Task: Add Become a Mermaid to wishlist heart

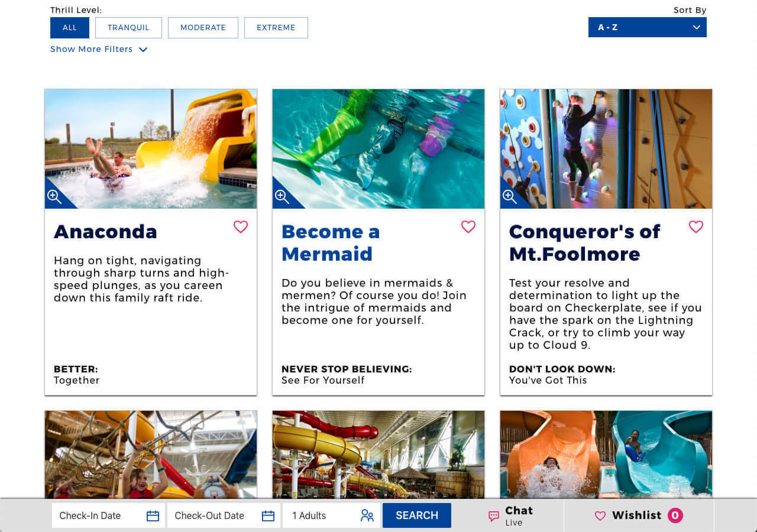Action: coord(468,227)
